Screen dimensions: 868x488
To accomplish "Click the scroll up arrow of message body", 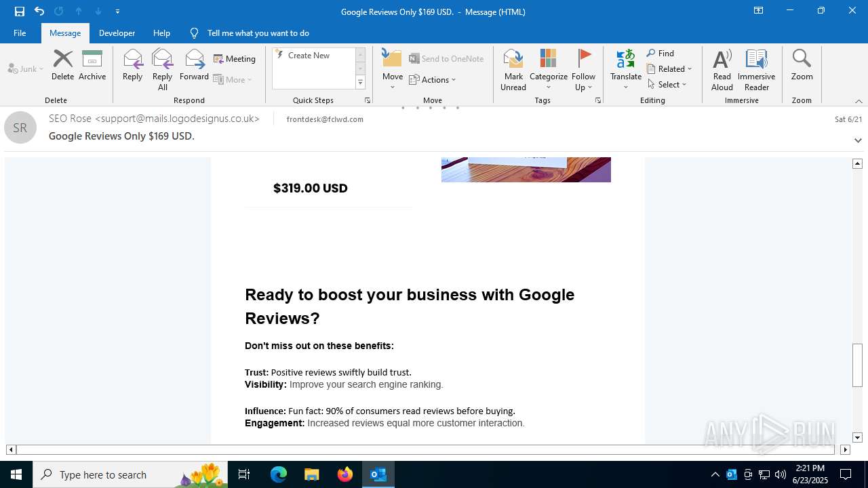I will 858,163.
